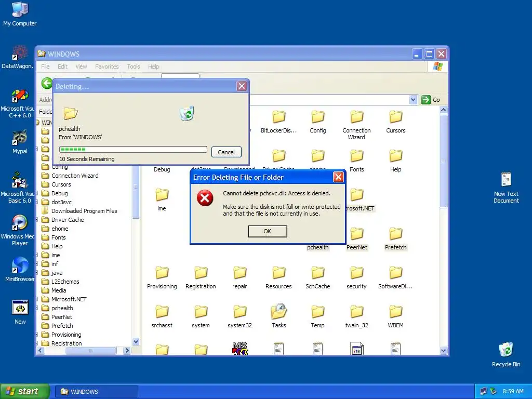Image resolution: width=532 pixels, height=399 pixels.
Task: Close the Error Deleting File or Folder dialog
Action: [338, 177]
